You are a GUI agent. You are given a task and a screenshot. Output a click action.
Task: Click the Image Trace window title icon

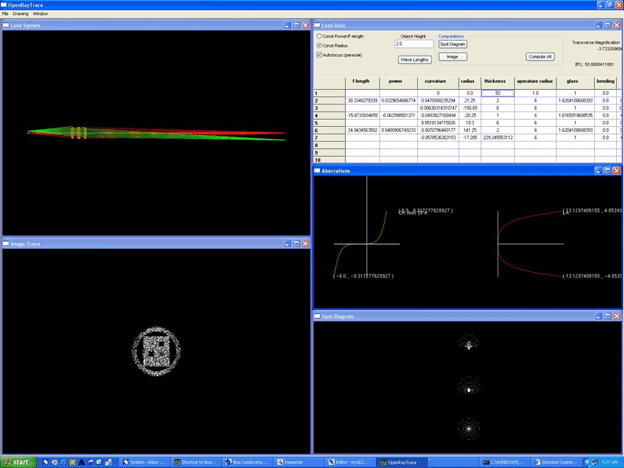click(6, 244)
